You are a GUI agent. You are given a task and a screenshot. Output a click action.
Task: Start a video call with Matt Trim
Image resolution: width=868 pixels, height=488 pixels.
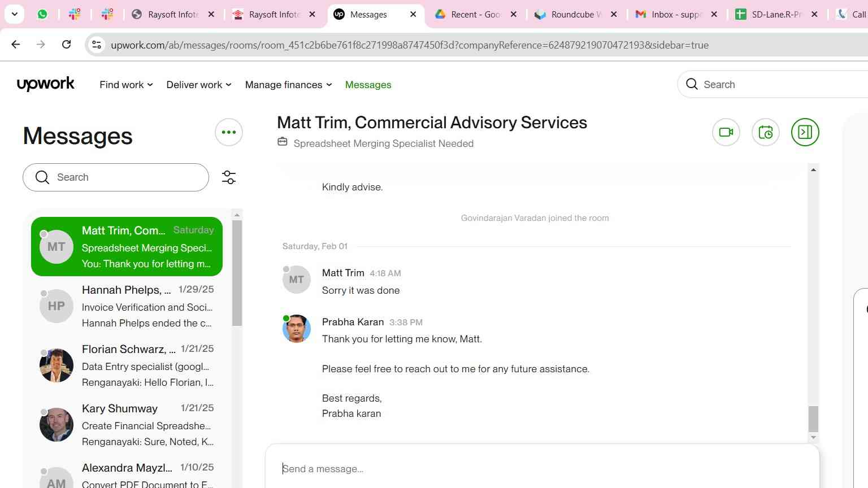[726, 132]
